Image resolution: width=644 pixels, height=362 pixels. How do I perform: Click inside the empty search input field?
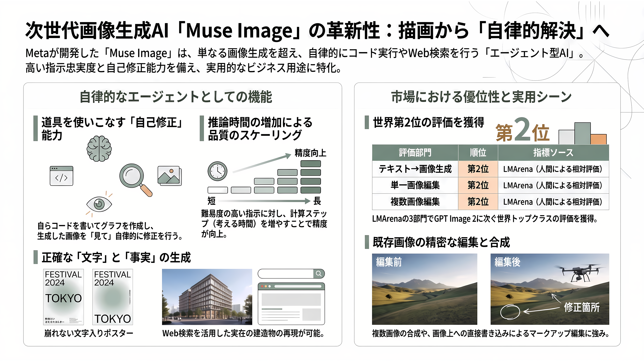point(286,274)
